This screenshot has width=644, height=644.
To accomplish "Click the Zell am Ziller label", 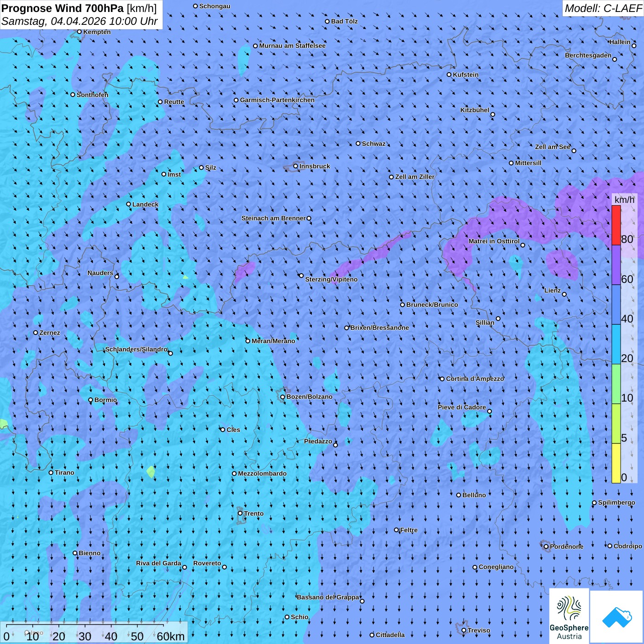I will (414, 177).
